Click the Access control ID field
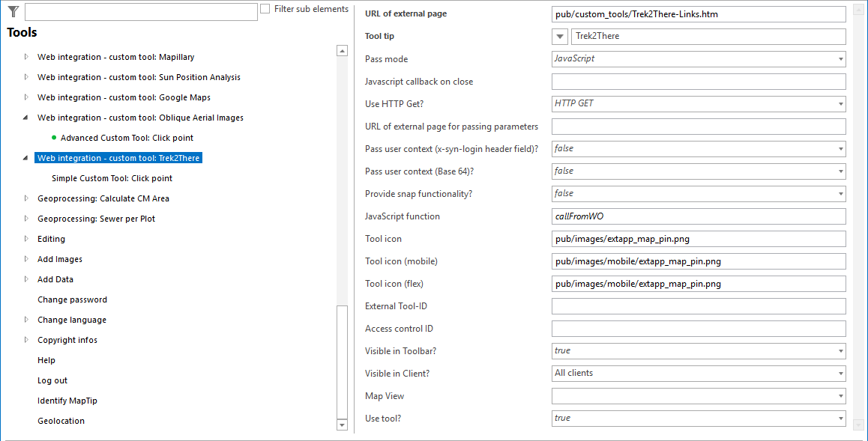The width and height of the screenshot is (868, 441). (x=698, y=329)
